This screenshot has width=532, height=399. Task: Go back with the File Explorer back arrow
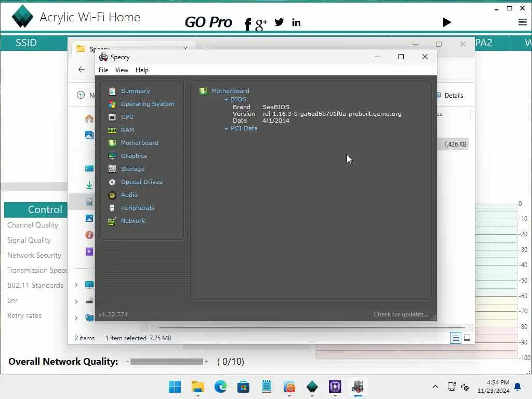[82, 70]
